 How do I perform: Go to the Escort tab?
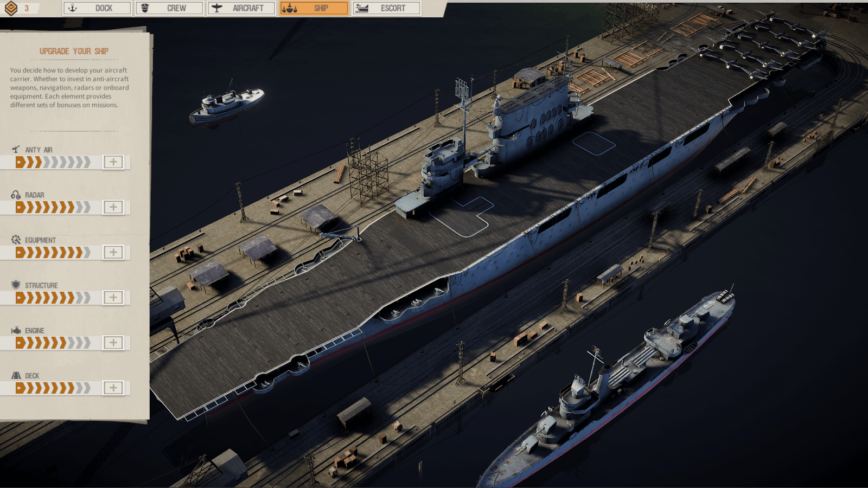click(x=386, y=8)
